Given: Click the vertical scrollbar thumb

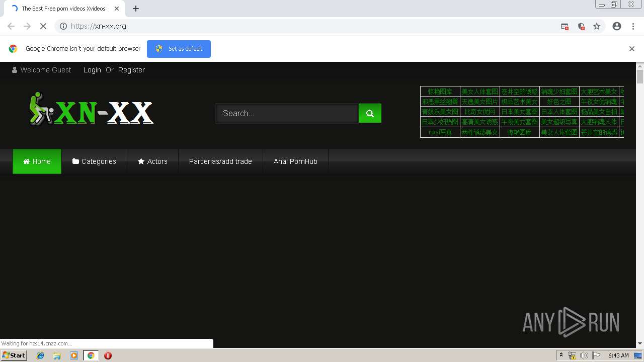Looking at the screenshot, I should (640, 77).
